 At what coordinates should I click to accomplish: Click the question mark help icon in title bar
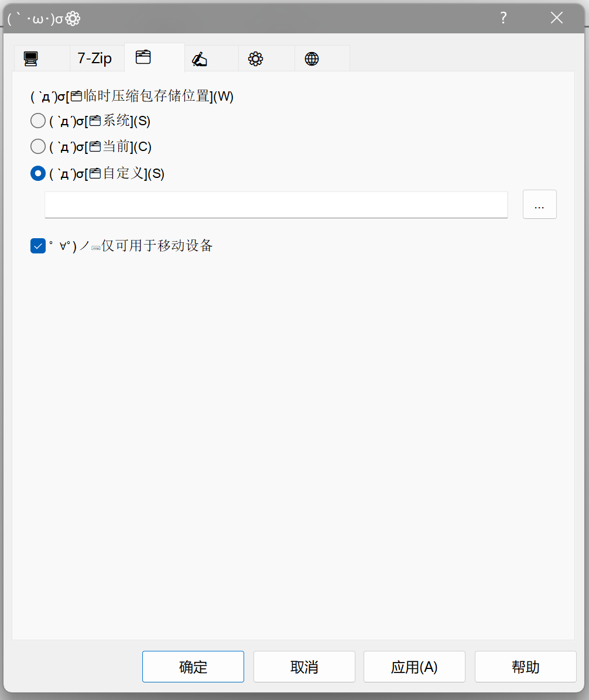pos(503,18)
